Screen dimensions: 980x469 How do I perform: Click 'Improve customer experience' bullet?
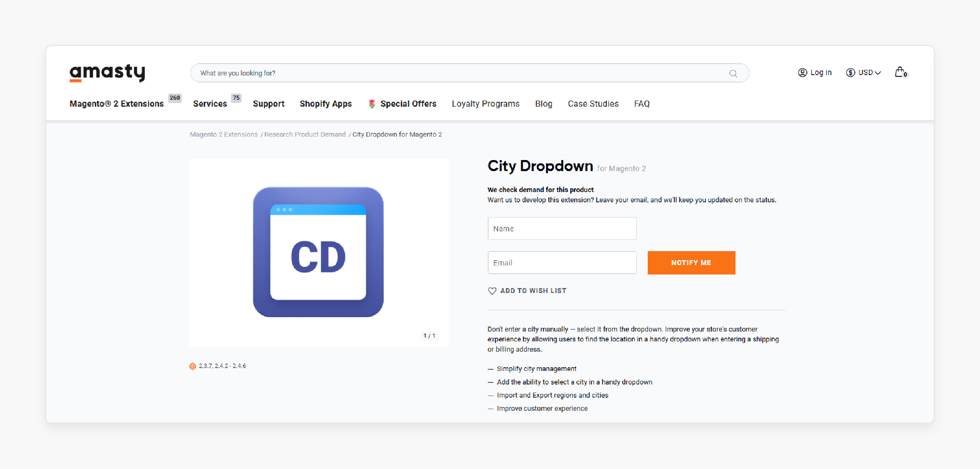[542, 408]
